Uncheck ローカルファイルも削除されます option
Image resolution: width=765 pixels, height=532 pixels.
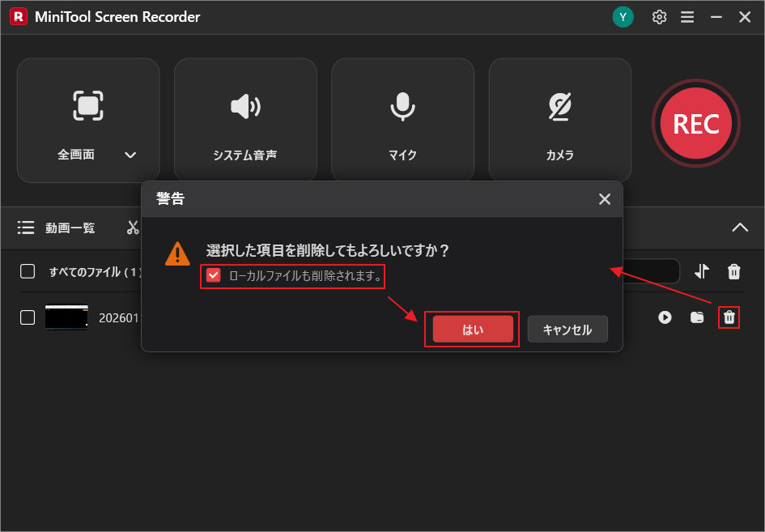pos(214,276)
